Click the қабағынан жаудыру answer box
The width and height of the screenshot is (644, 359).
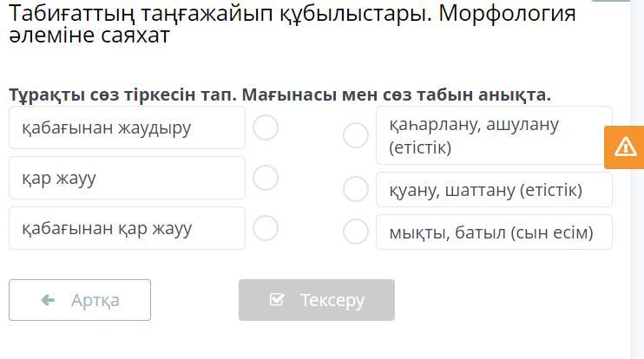(x=127, y=128)
